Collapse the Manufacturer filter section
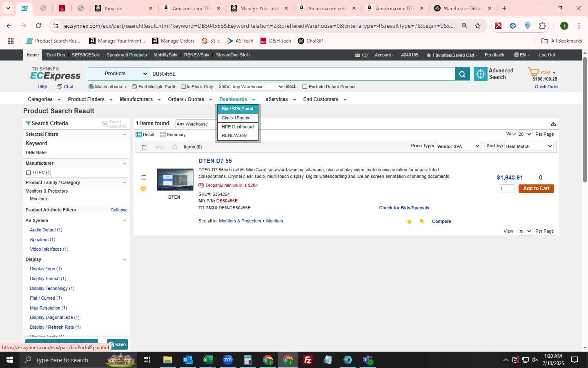588x368 pixels. point(125,164)
